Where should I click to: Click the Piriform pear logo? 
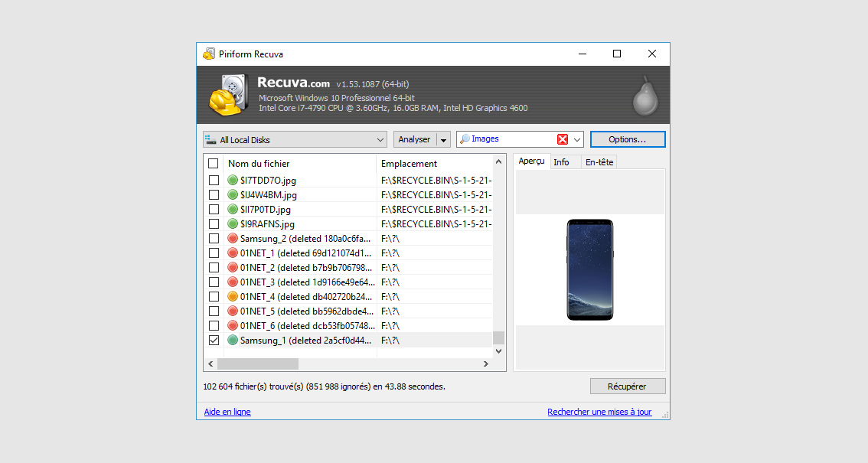click(645, 96)
